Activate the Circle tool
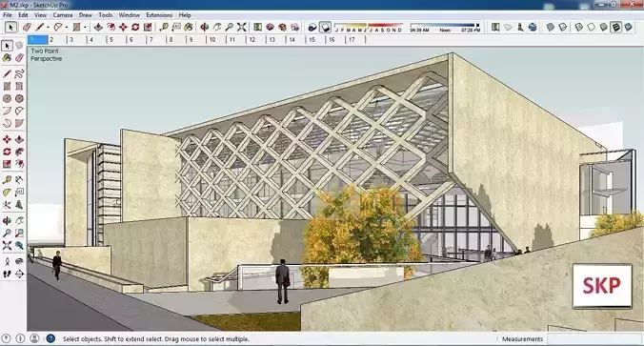Screen dimensions: 644x346 click(7, 98)
